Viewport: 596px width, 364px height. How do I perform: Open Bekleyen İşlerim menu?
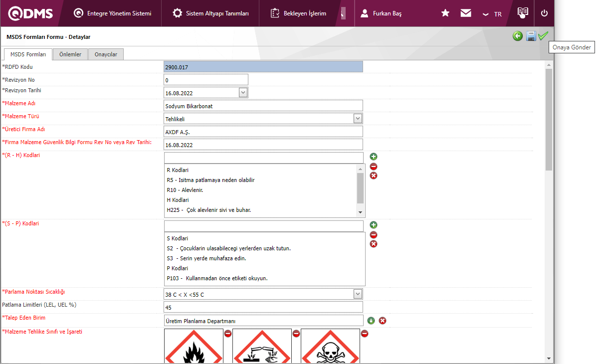pyautogui.click(x=298, y=13)
